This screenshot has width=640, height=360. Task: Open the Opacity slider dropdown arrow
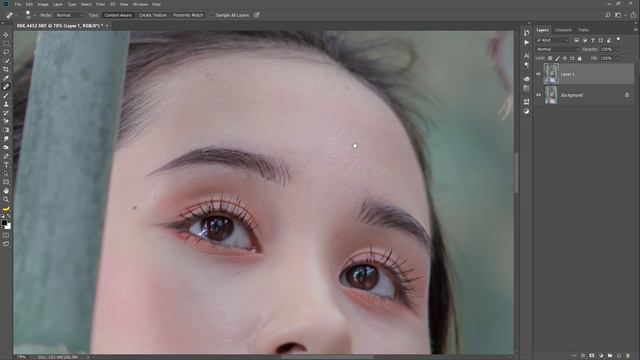[617, 49]
